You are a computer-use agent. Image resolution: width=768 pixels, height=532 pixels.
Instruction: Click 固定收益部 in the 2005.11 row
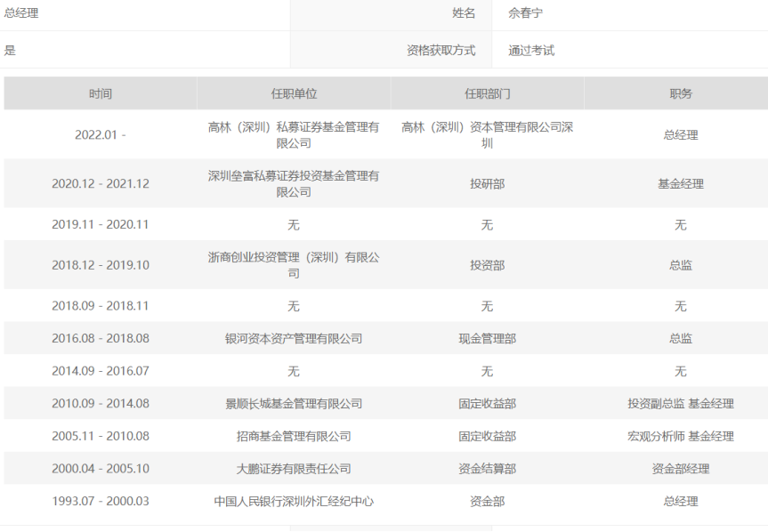point(488,436)
